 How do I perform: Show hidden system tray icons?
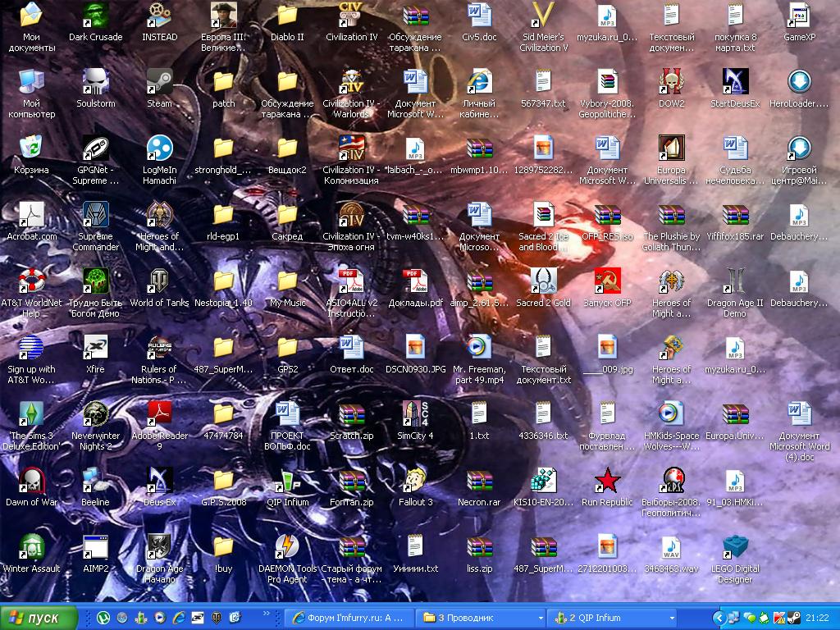(x=719, y=618)
